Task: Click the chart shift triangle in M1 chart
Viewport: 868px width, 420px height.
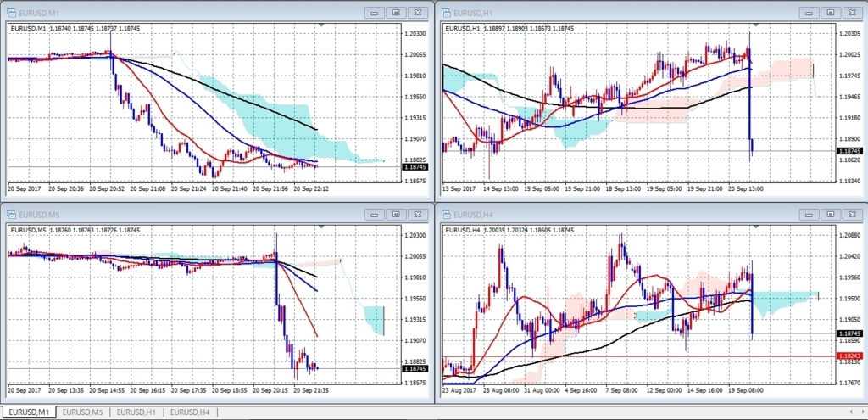Action: click(x=321, y=25)
